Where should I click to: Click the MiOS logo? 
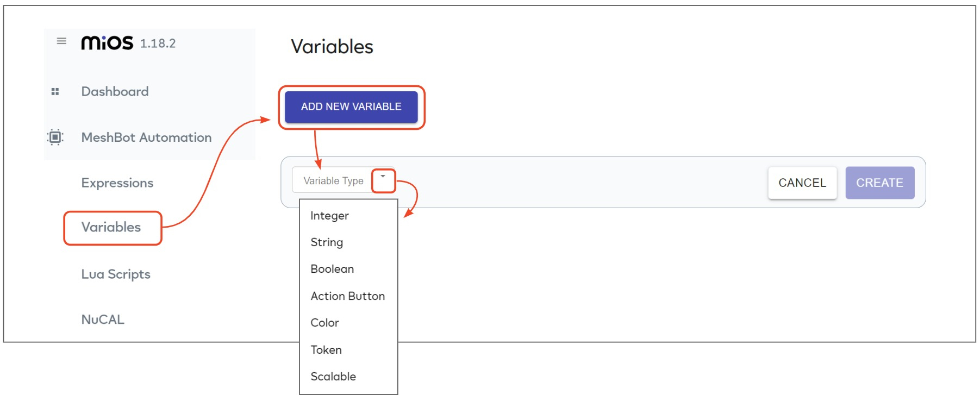tap(107, 43)
